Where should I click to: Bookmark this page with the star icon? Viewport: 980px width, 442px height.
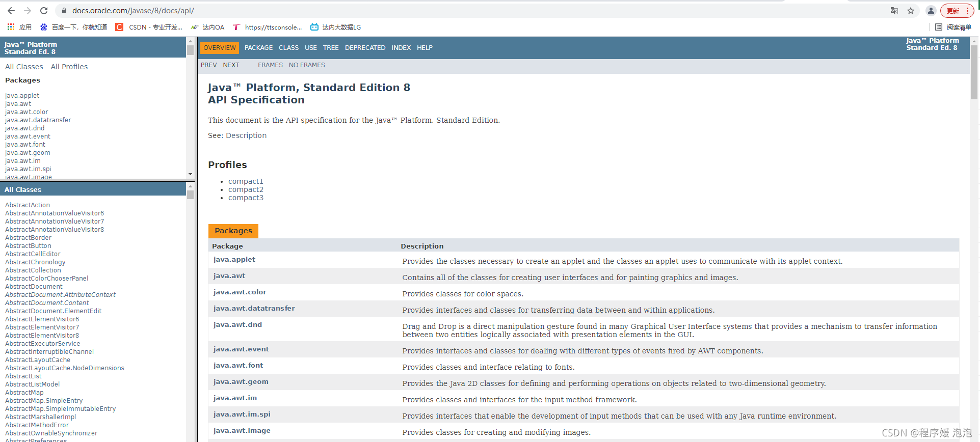point(911,11)
